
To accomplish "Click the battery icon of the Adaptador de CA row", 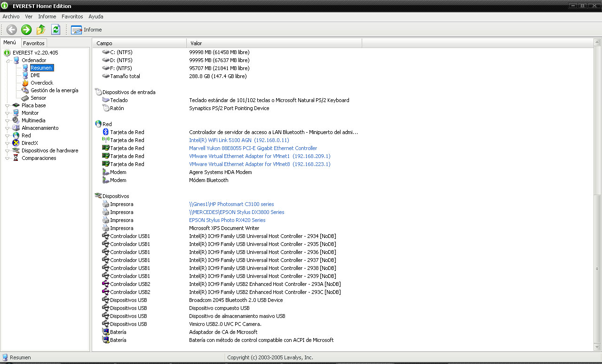I will point(106,332).
